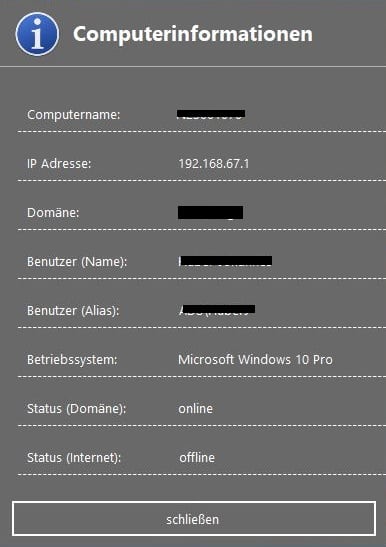Click the Benutzer (Alias) label
Image resolution: width=386 pixels, height=547 pixels.
tap(73, 310)
